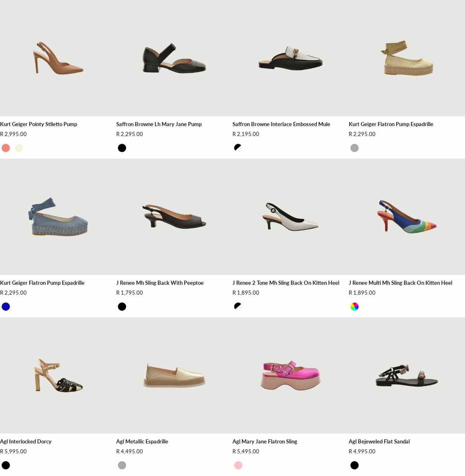
Task: Open Agl Bejeweled Flat Sandal product link
Action: [379, 441]
